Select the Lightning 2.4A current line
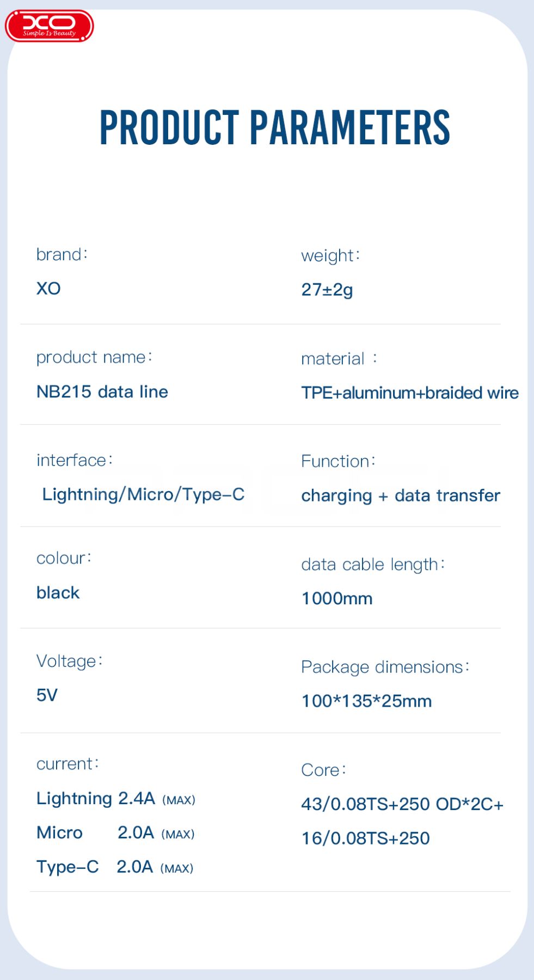The height and width of the screenshot is (980, 534). tap(116, 799)
